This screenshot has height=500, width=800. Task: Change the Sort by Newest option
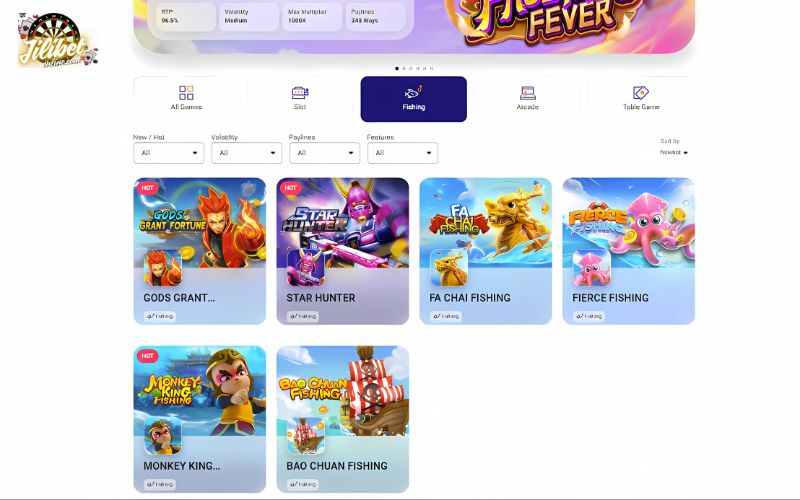[x=673, y=152]
